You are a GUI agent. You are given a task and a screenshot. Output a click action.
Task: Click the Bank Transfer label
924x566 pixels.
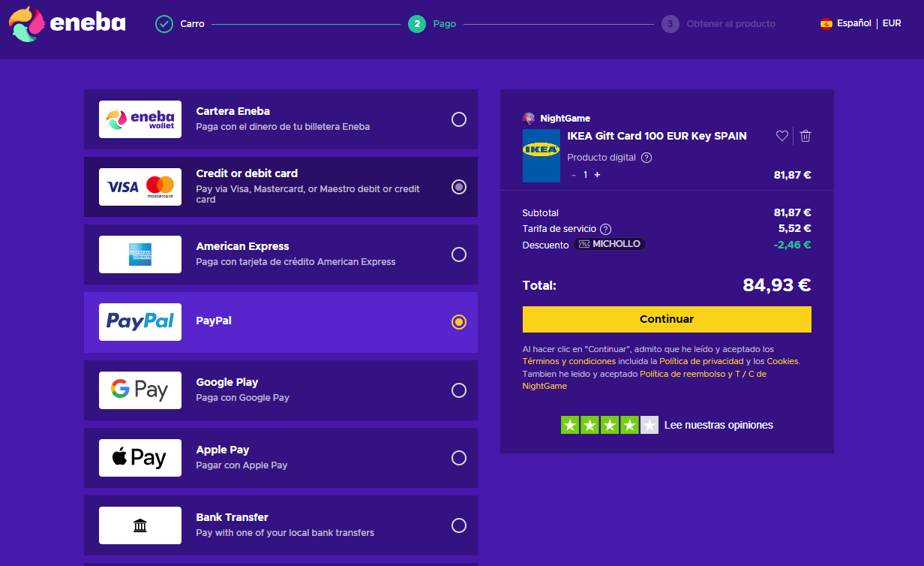point(232,517)
